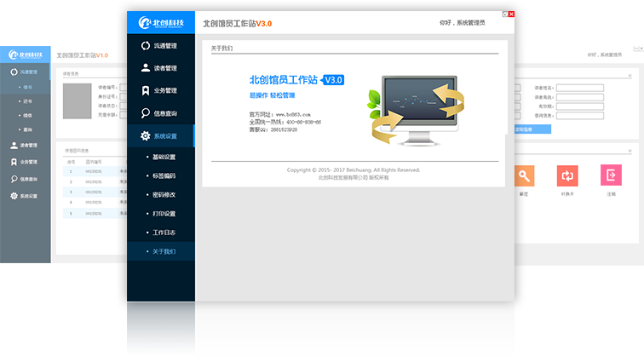The height and width of the screenshot is (356, 644).
Task: Click the red 补换卡 card swap icon
Action: 566,175
